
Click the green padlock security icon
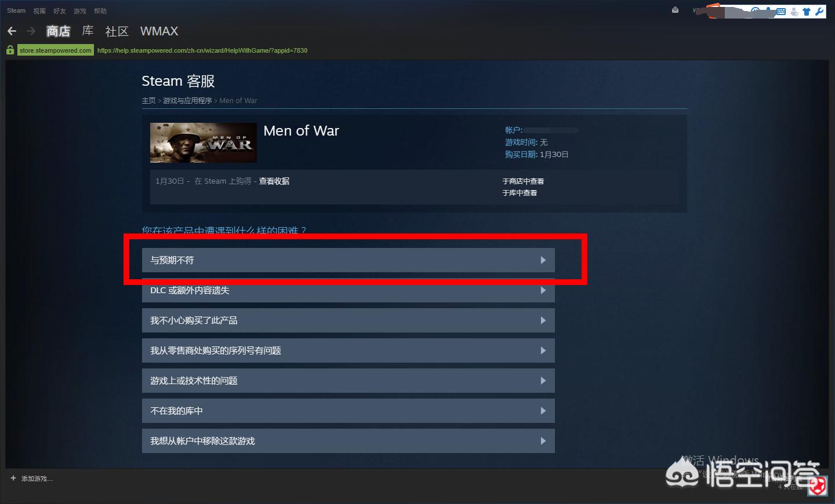(x=10, y=50)
